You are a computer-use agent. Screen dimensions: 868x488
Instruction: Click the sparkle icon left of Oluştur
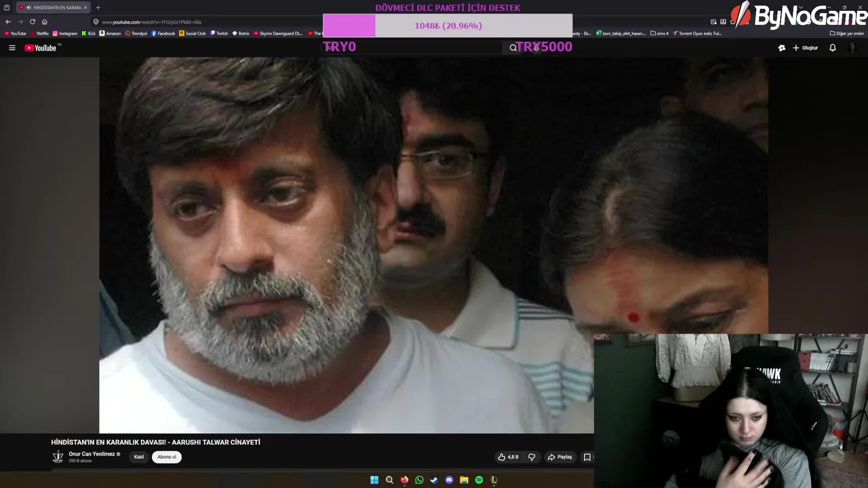[781, 47]
